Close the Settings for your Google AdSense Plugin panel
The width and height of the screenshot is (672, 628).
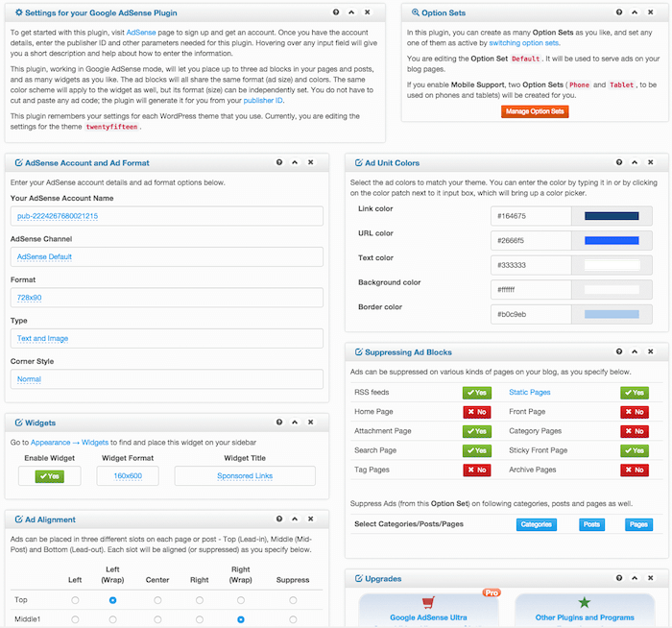[368, 12]
